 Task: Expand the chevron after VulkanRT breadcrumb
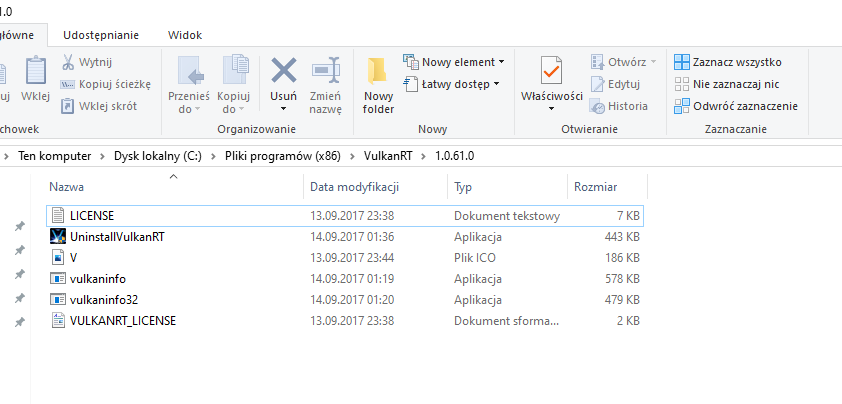coord(424,156)
